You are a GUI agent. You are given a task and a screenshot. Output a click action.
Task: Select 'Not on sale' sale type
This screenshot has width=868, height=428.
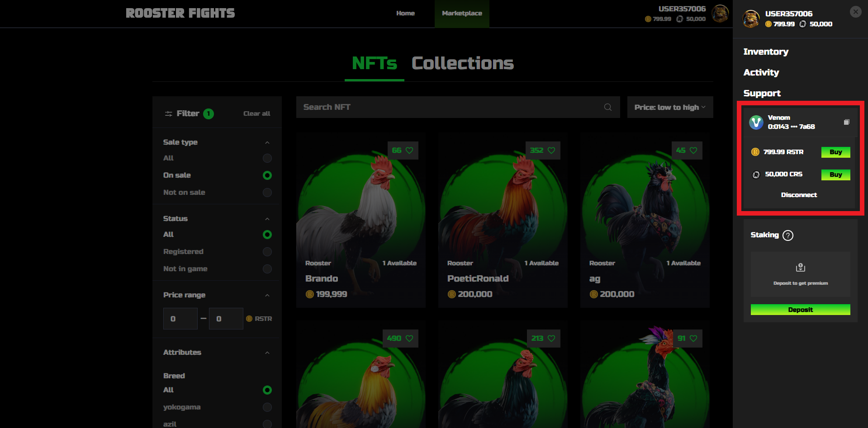pos(267,193)
